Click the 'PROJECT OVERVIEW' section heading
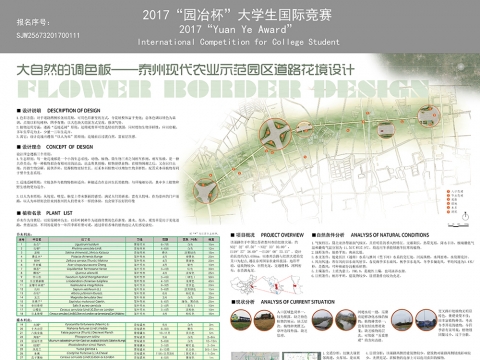The width and height of the screenshot is (480, 360). (x=282, y=235)
